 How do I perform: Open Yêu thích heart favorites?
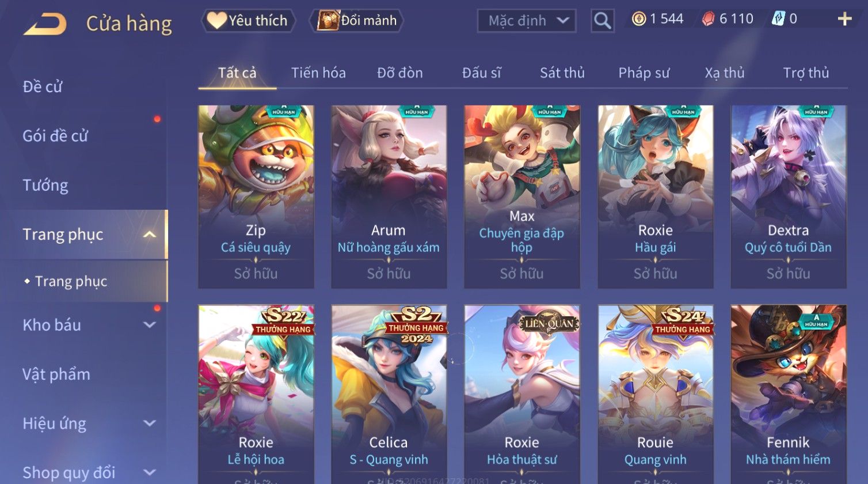(248, 21)
